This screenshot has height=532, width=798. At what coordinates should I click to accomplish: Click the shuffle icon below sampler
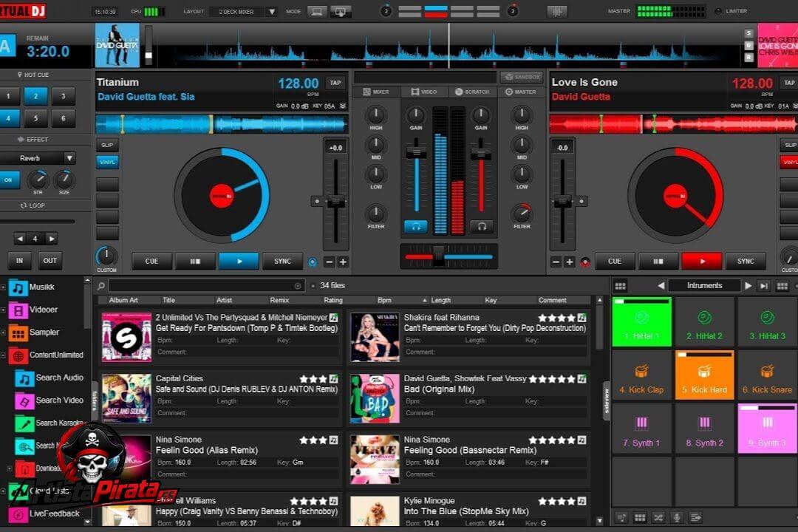[658, 518]
